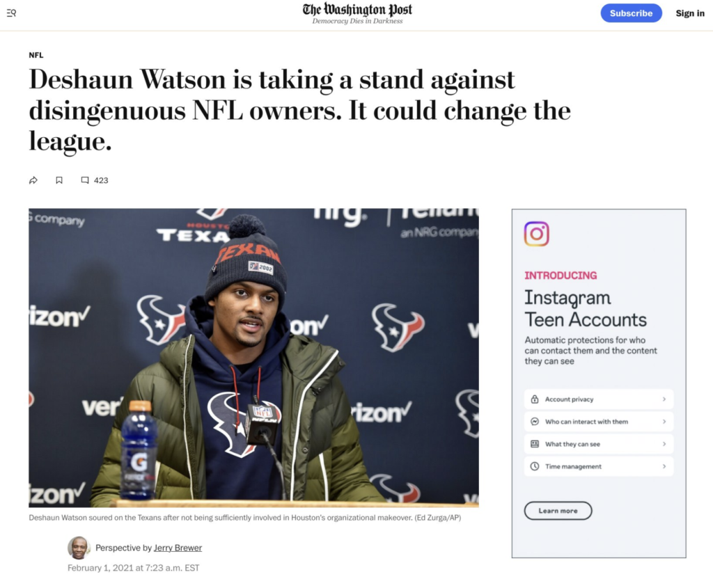
Task: Click the blue Subscribe button
Action: pos(631,13)
